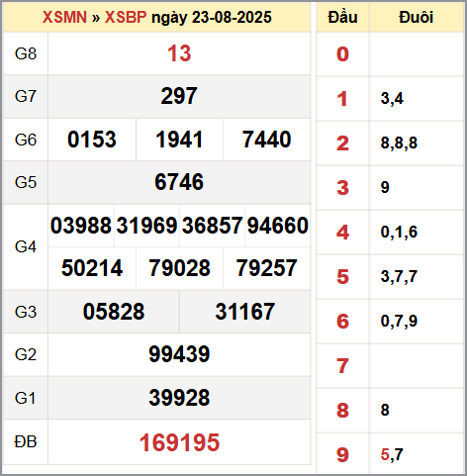The image size is (467, 476).
Task: Click the G6 number 0153
Action: (92, 140)
